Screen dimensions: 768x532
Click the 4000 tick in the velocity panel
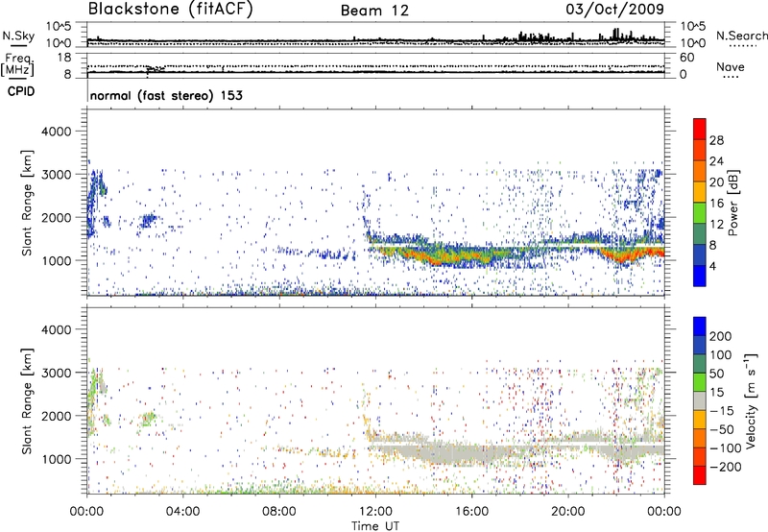pyautogui.click(x=57, y=329)
